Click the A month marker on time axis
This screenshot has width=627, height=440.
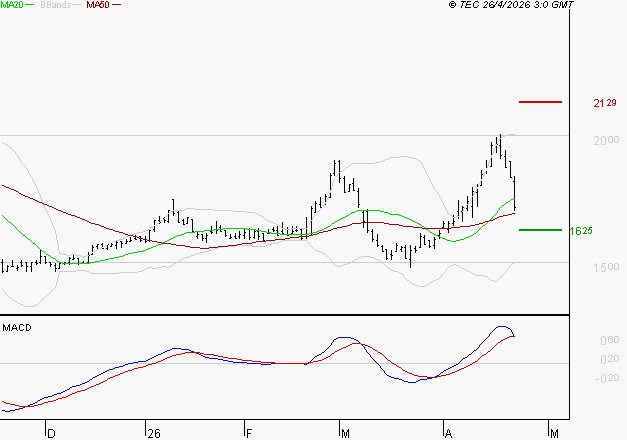coord(448,434)
